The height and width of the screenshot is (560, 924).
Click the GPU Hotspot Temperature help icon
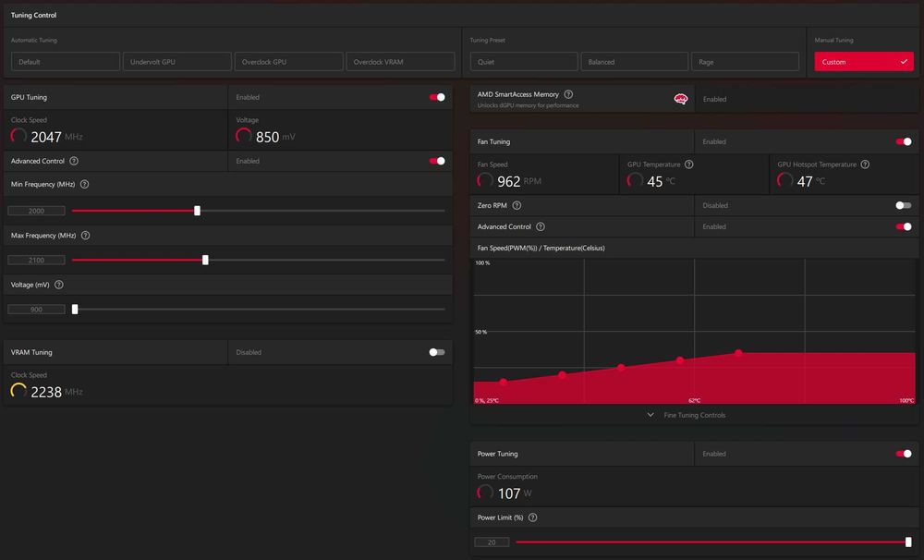pos(865,164)
